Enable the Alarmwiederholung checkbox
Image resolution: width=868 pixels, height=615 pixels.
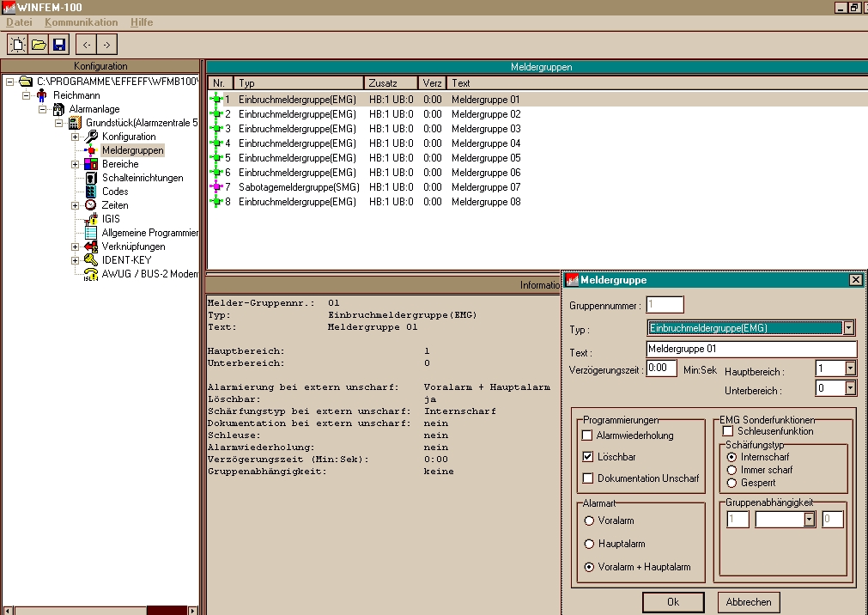(587, 435)
